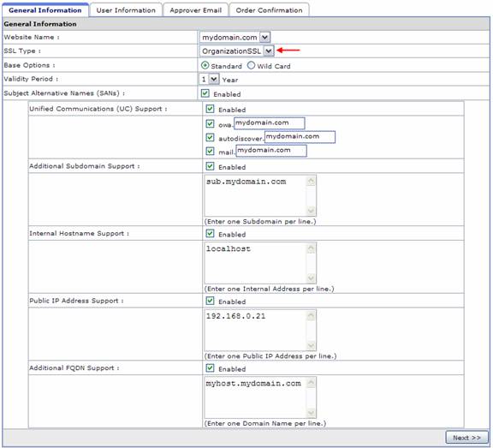Uncheck the owa subdomain checkbox

(x=210, y=123)
